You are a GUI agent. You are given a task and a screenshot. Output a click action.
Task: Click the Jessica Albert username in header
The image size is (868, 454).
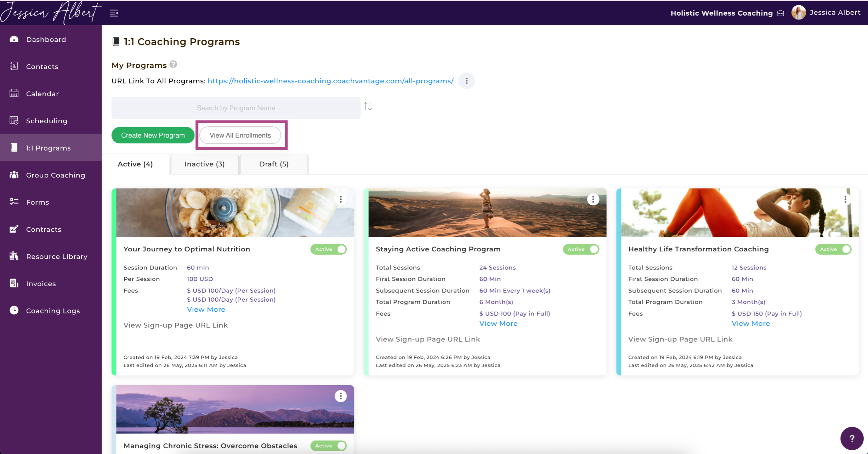pos(835,13)
